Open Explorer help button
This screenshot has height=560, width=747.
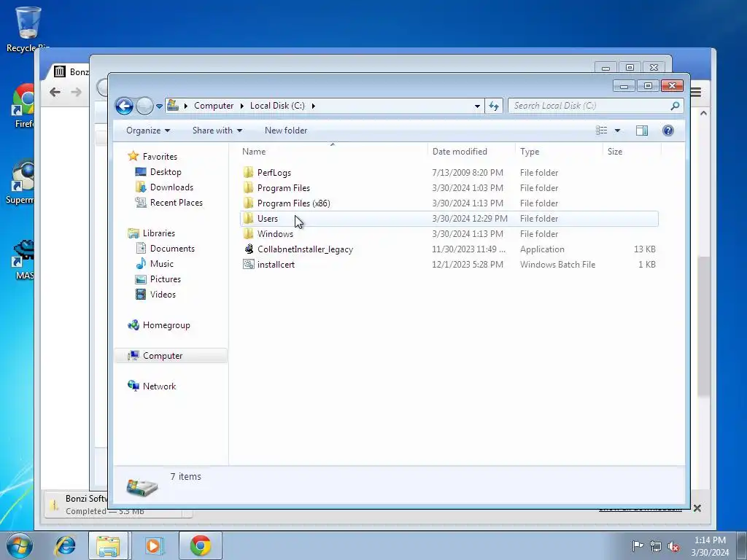(668, 131)
